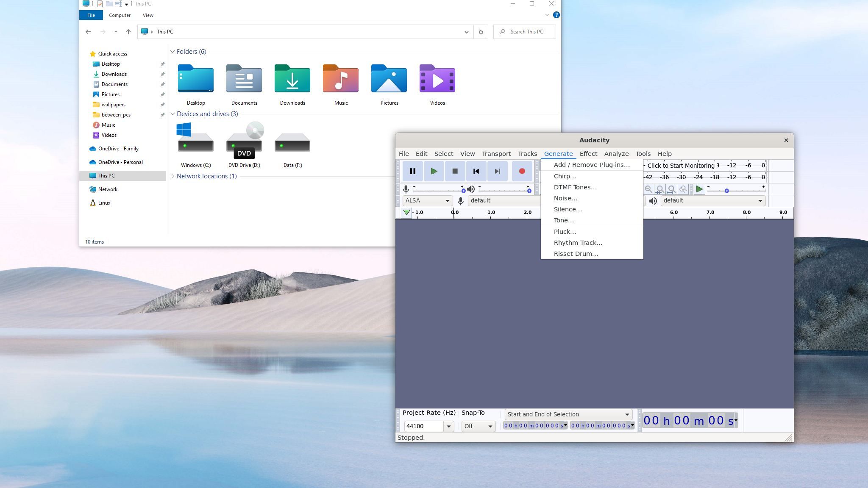Image resolution: width=868 pixels, height=488 pixels.
Task: Click the green timeline options triangle
Action: [406, 212]
